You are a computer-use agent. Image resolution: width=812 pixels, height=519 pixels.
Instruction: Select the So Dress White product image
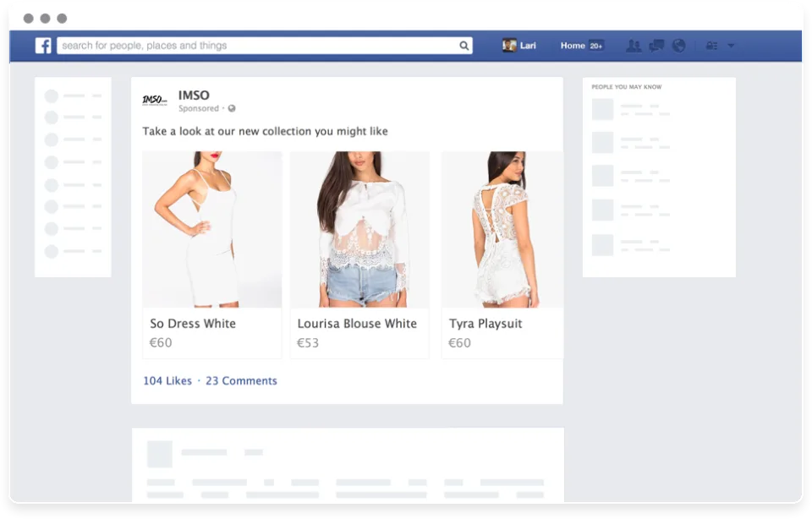[212, 230]
